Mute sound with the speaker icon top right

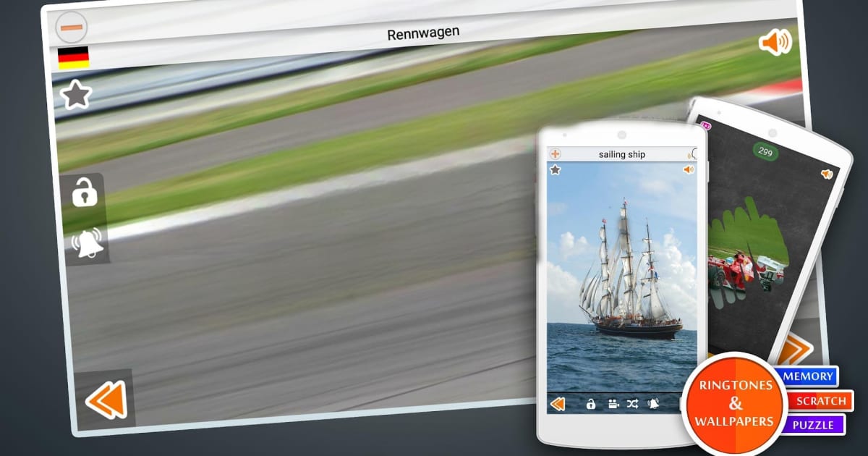775,42
